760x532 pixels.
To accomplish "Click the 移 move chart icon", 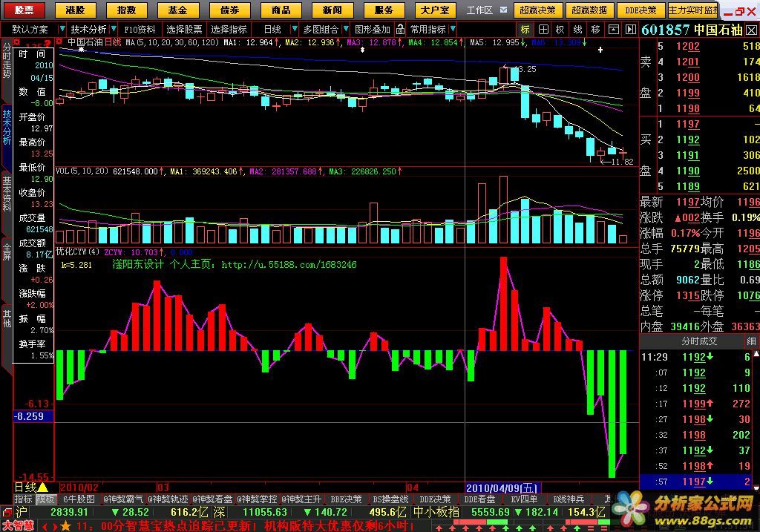I will (596, 29).
